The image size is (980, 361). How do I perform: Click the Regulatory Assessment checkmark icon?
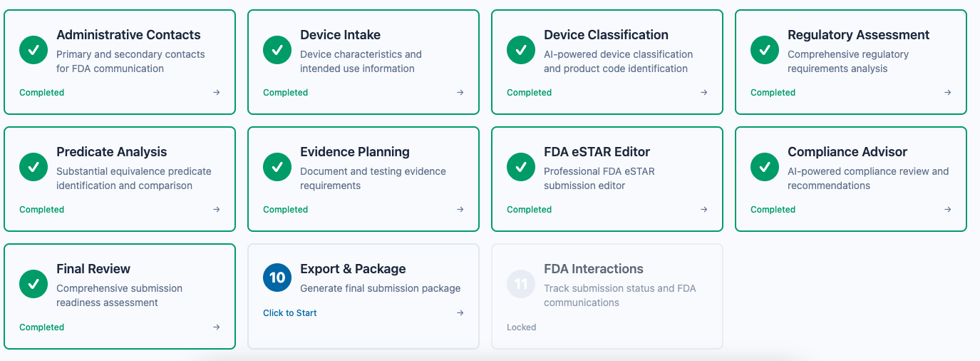[x=765, y=50]
